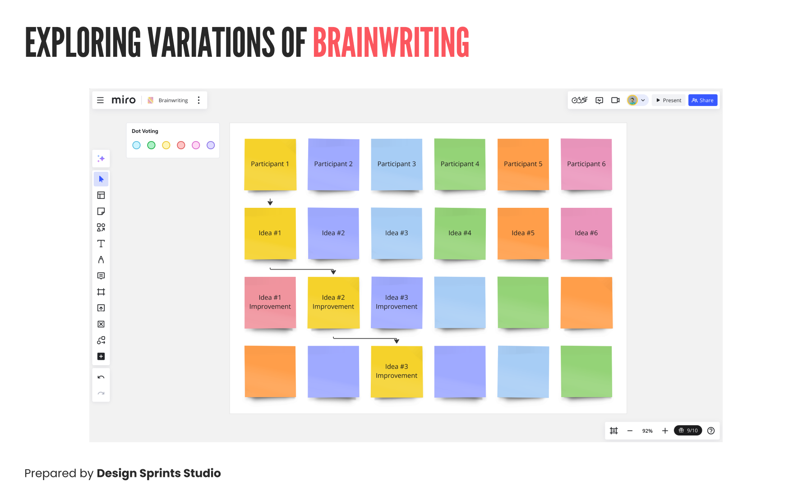Click the miro logo
The height and width of the screenshot is (504, 812).
(123, 100)
